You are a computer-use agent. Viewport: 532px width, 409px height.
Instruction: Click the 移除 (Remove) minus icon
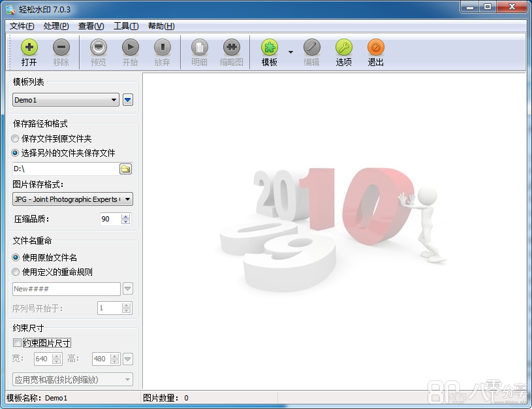coord(61,48)
